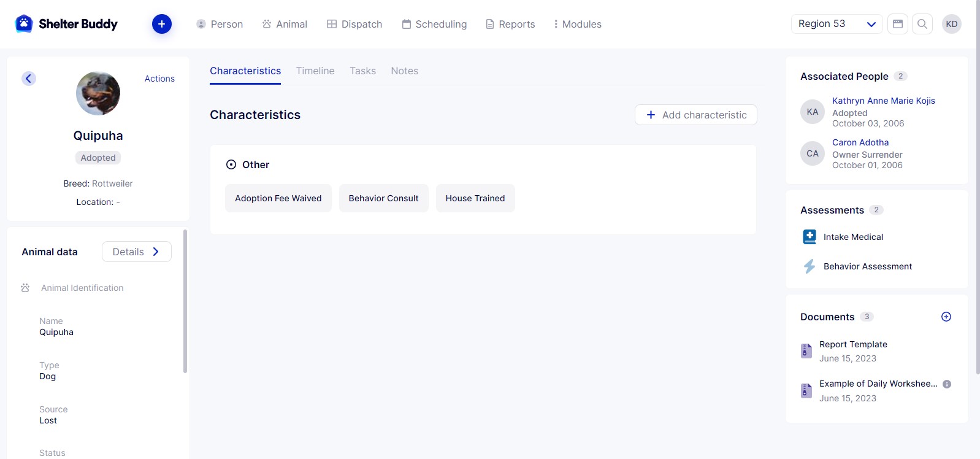
Task: Click the Example of Daily Worksheet file icon
Action: pos(806,391)
